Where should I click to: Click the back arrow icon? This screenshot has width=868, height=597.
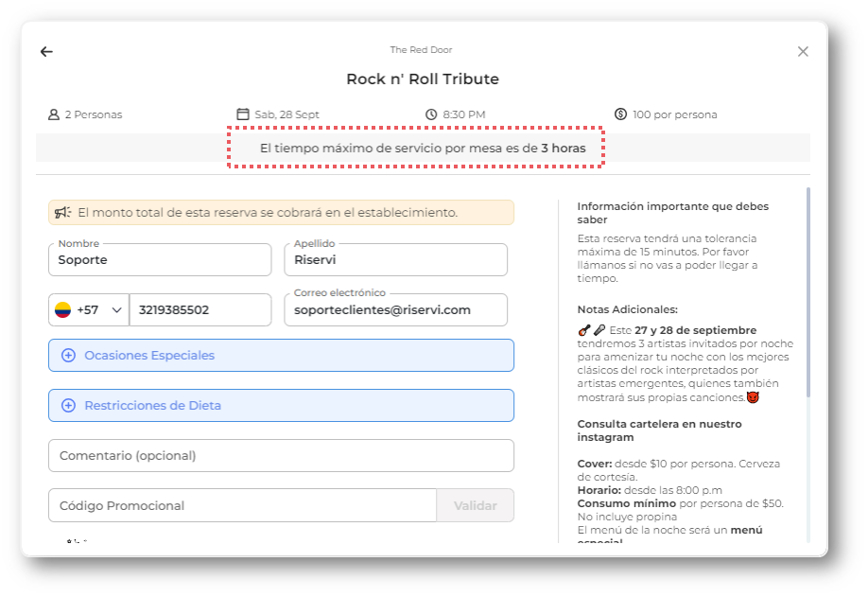click(46, 52)
